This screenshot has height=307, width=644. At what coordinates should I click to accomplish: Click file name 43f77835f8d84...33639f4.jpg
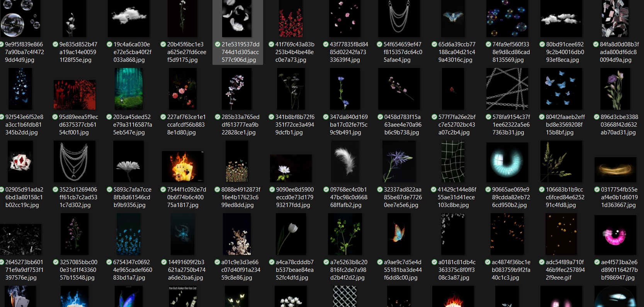(x=348, y=52)
